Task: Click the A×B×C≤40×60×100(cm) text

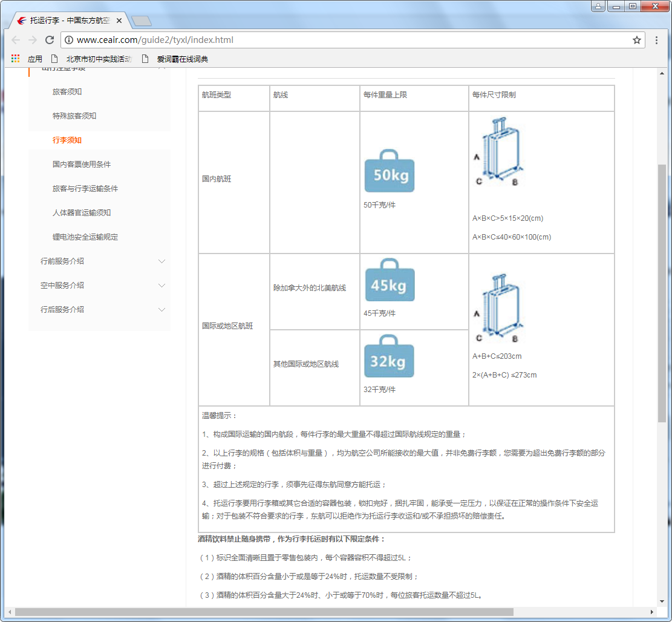Action: 512,237
